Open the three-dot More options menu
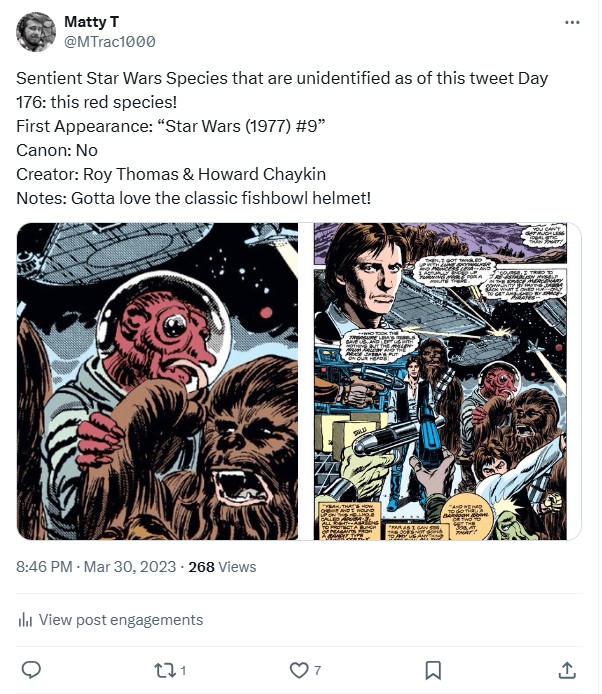The height and width of the screenshot is (694, 602). pyautogui.click(x=572, y=22)
